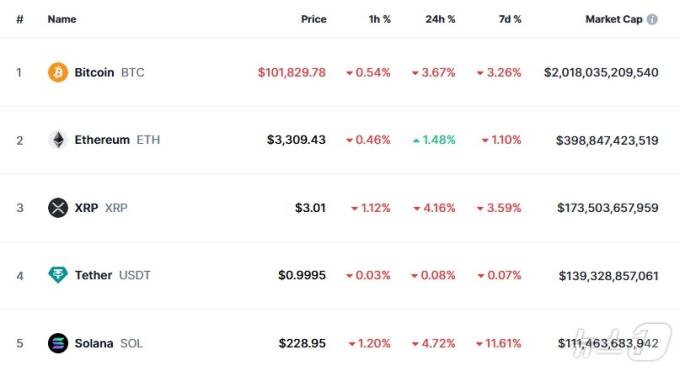680x371 pixels.
Task: Click the Market Cap info icon
Action: coord(652,19)
